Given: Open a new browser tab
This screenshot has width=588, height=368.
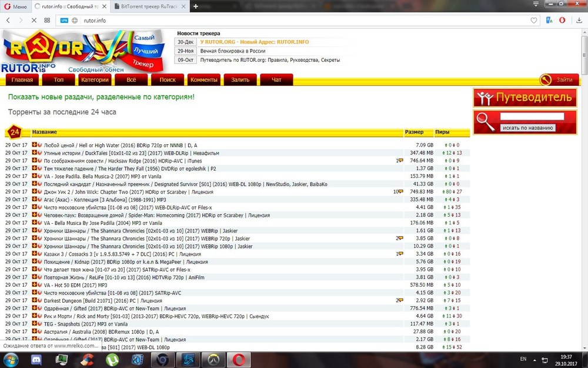Looking at the screenshot, I should coord(196,6).
